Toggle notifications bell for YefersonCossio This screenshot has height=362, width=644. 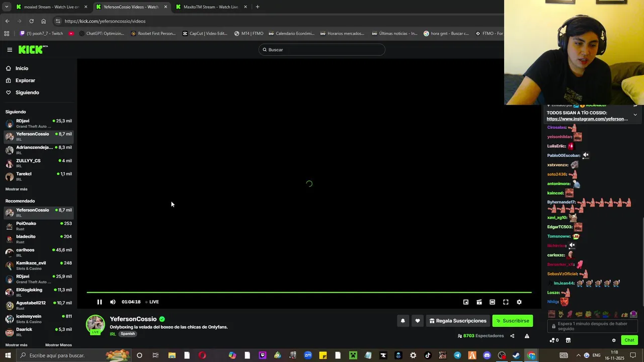(x=403, y=321)
